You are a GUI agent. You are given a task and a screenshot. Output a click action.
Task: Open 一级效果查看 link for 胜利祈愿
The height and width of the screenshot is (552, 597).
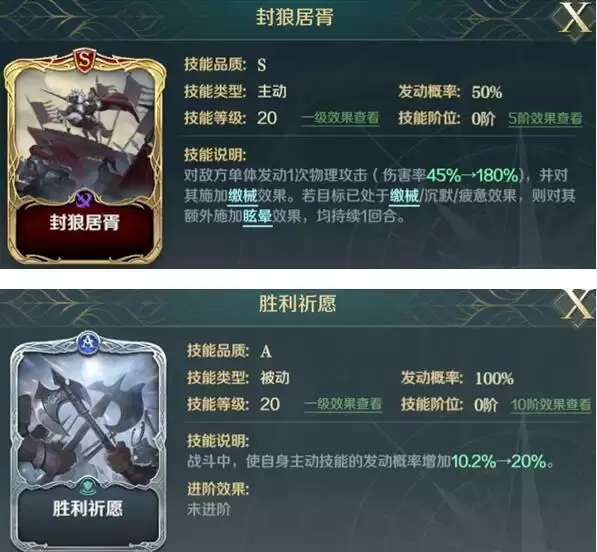pos(343,404)
